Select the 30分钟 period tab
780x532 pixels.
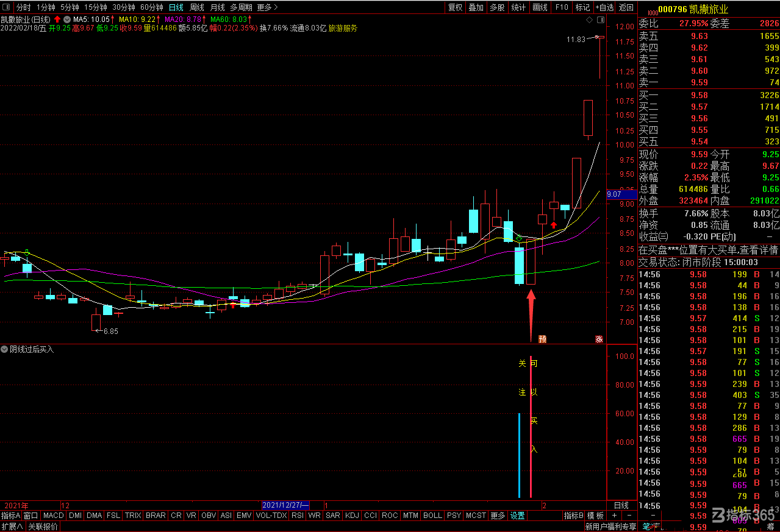[x=124, y=7]
